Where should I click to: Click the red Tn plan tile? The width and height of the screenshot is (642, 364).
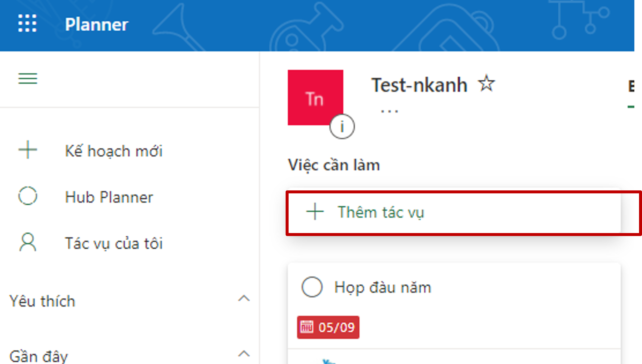tap(315, 97)
